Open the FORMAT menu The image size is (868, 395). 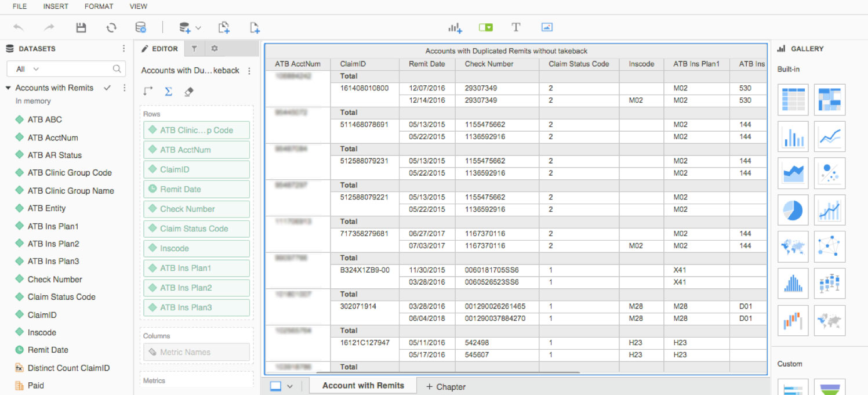98,6
